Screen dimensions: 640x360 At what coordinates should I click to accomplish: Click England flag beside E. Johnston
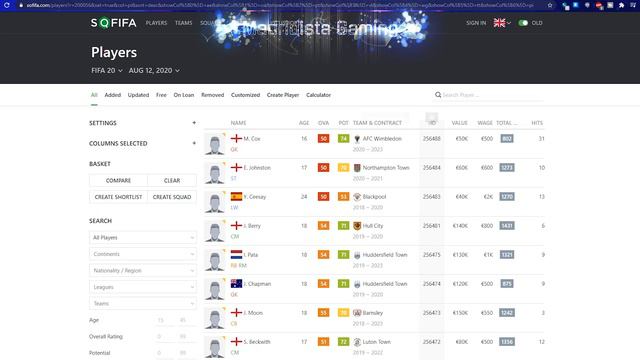point(236,167)
